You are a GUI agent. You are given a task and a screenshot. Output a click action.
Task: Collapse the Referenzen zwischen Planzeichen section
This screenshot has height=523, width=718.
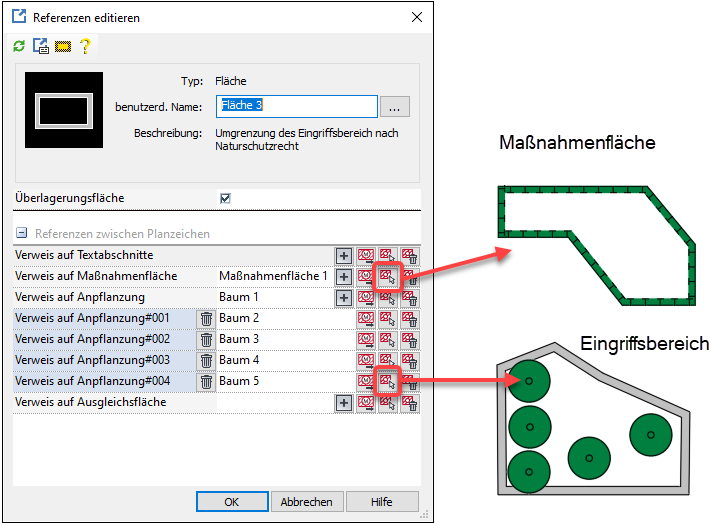pos(21,234)
